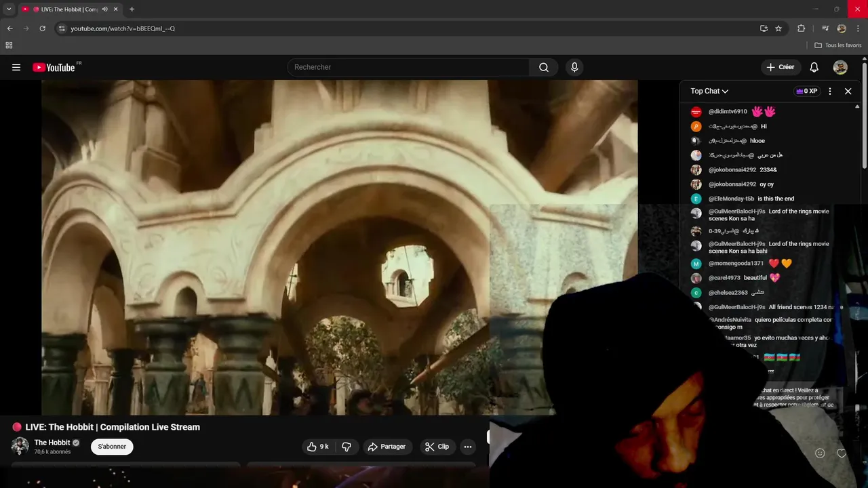The width and height of the screenshot is (868, 488).
Task: Open the tab search dropdown arrow
Action: (x=9, y=9)
